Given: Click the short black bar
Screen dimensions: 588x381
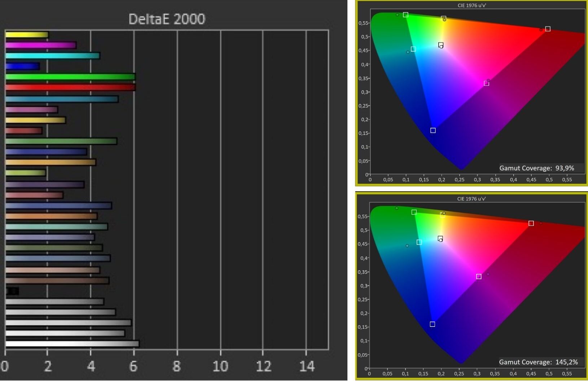Looking at the screenshot, I should pos(12,291).
